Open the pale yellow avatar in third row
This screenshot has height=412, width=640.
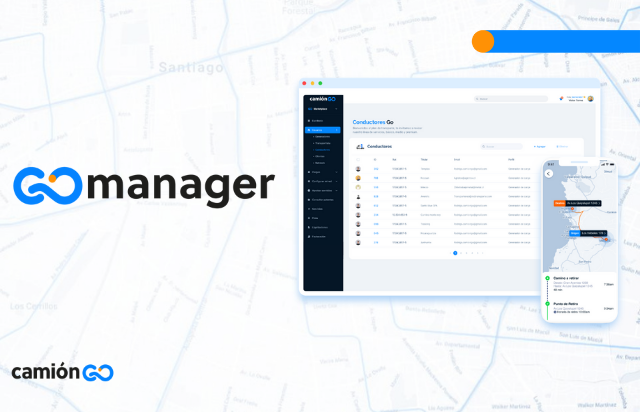point(358,187)
